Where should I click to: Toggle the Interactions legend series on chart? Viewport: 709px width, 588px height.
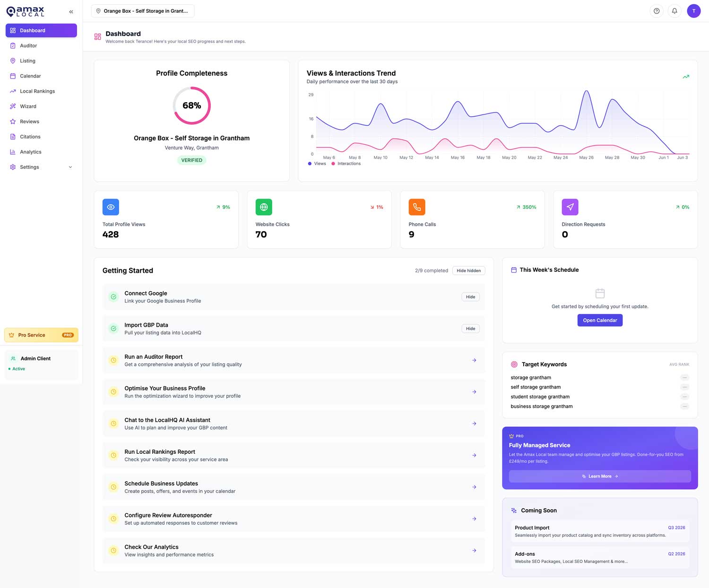(x=346, y=164)
